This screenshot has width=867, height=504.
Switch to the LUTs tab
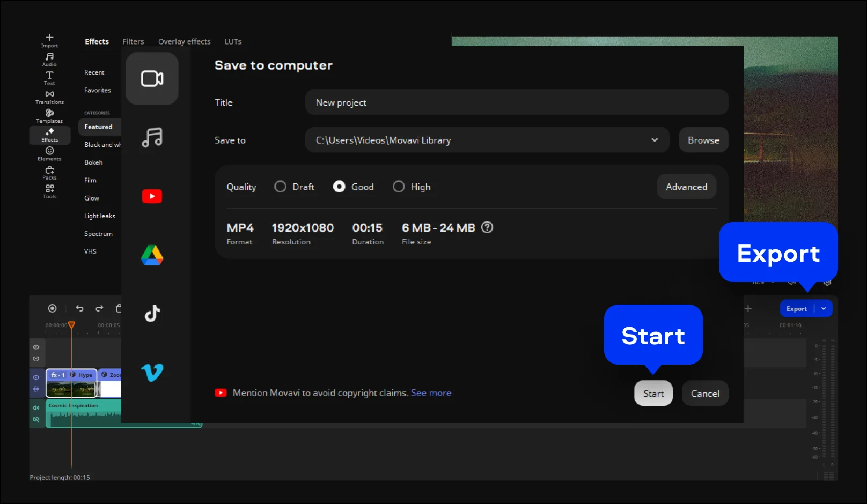233,41
